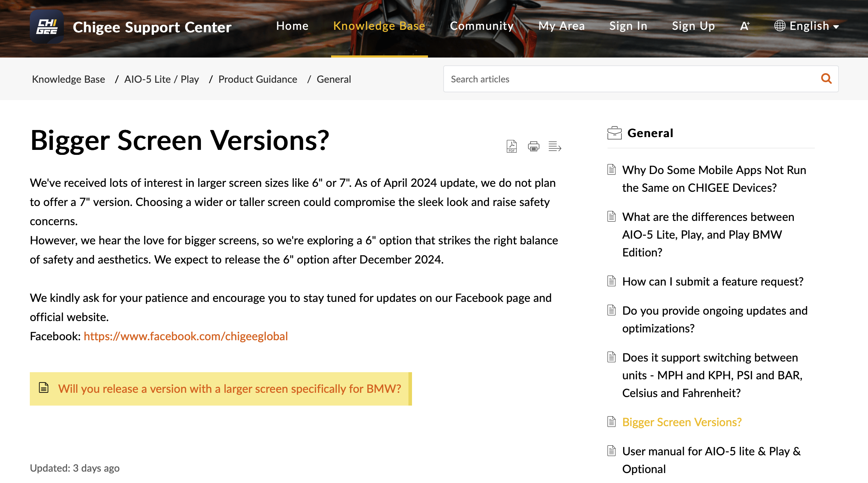Click document icon beside 'User manual for AIO-5'
The image size is (868, 483).
(x=611, y=451)
